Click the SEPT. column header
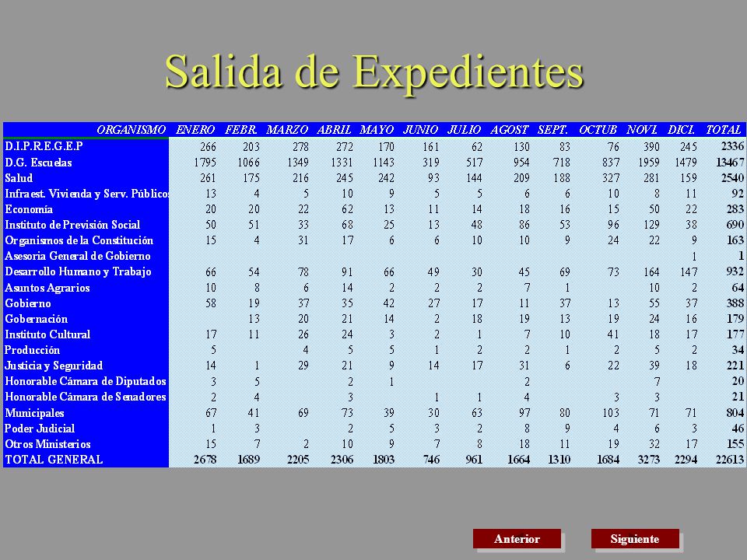The width and height of the screenshot is (747, 560). click(552, 130)
